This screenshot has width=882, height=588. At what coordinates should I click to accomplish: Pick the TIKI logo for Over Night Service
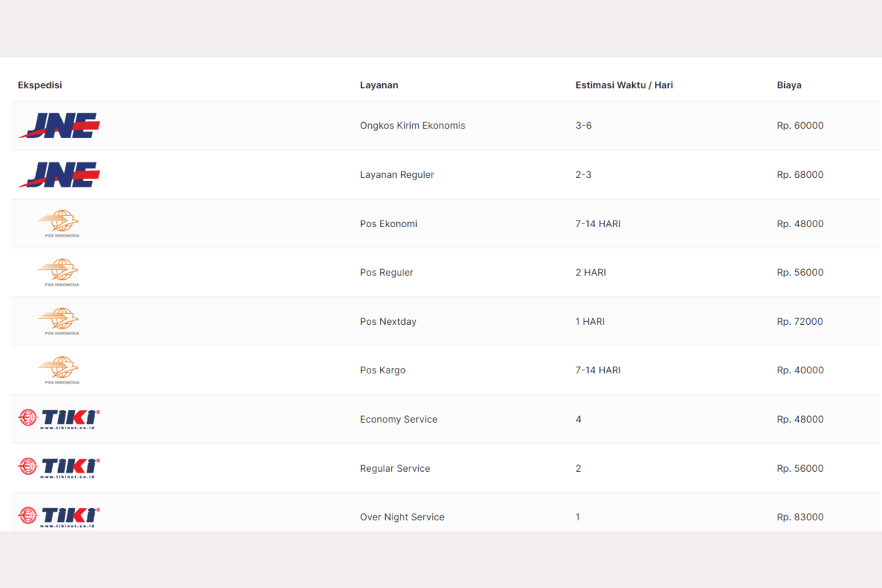[x=59, y=517]
